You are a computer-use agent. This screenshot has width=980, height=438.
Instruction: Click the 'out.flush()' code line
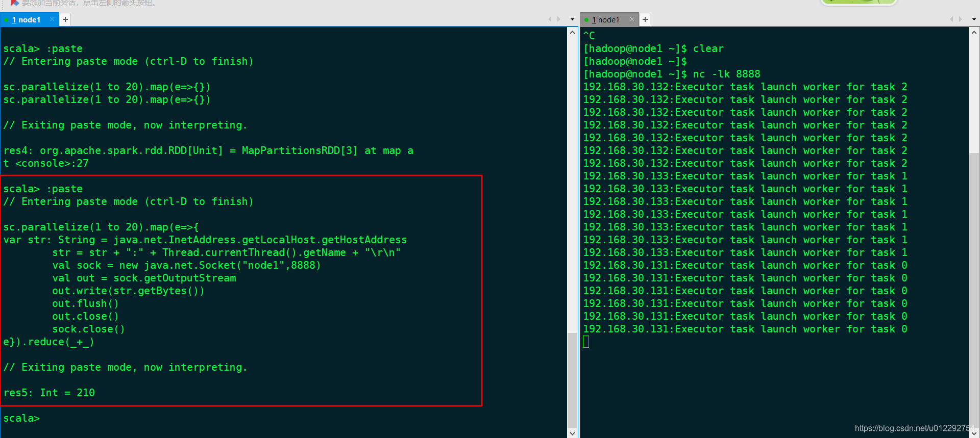pyautogui.click(x=85, y=303)
